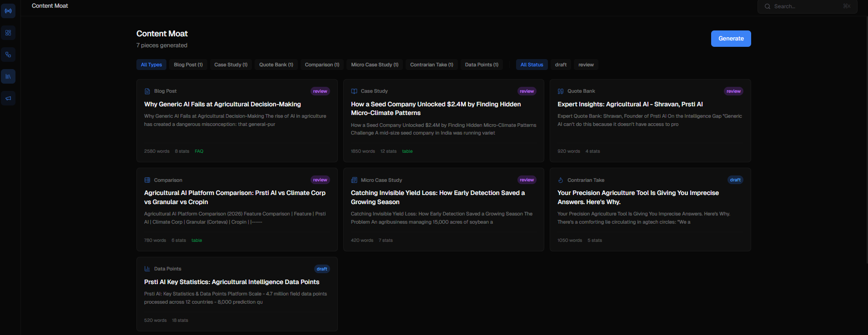Filter by Data Points (1)
The image size is (868, 335).
point(482,65)
